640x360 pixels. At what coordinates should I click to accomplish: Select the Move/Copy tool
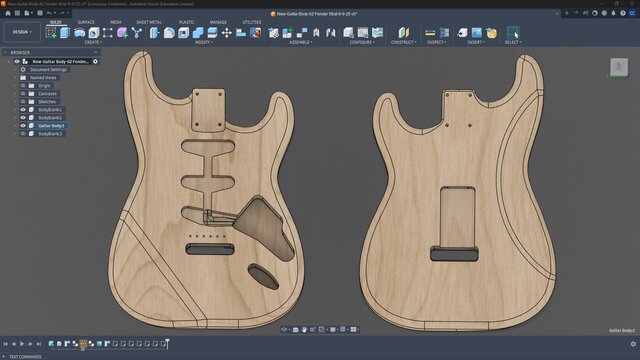click(x=227, y=33)
